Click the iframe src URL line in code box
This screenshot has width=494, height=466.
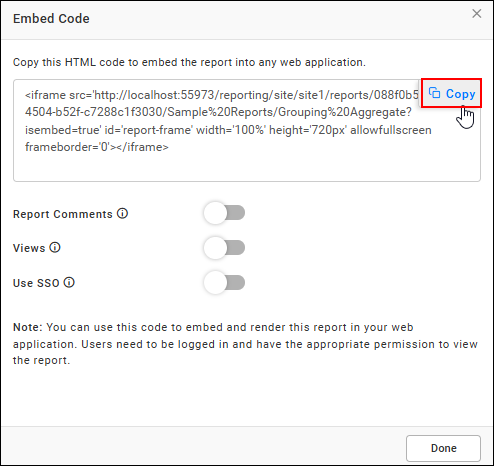click(222, 95)
